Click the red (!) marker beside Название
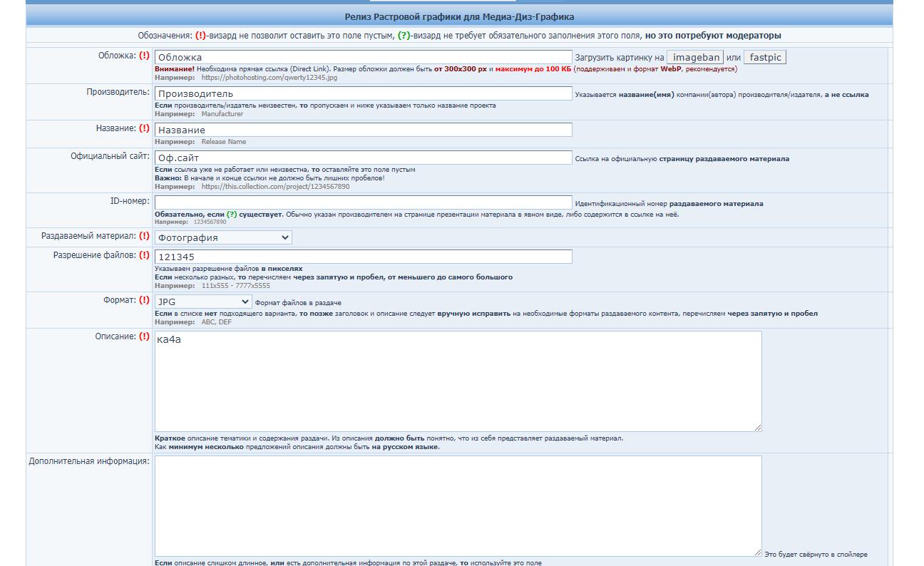 pyautogui.click(x=145, y=128)
